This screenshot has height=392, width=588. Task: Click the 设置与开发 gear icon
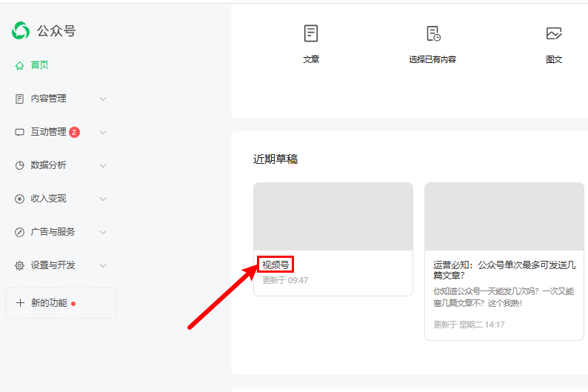[20, 265]
